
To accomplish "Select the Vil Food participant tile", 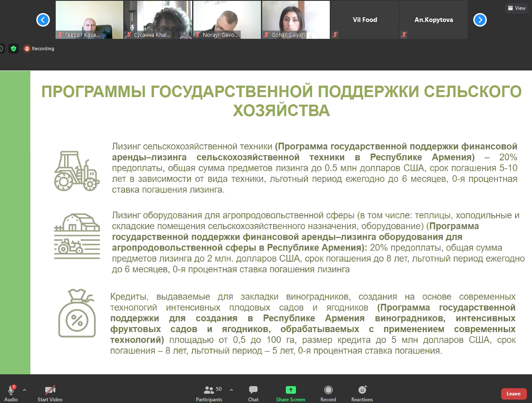I will 365,20.
